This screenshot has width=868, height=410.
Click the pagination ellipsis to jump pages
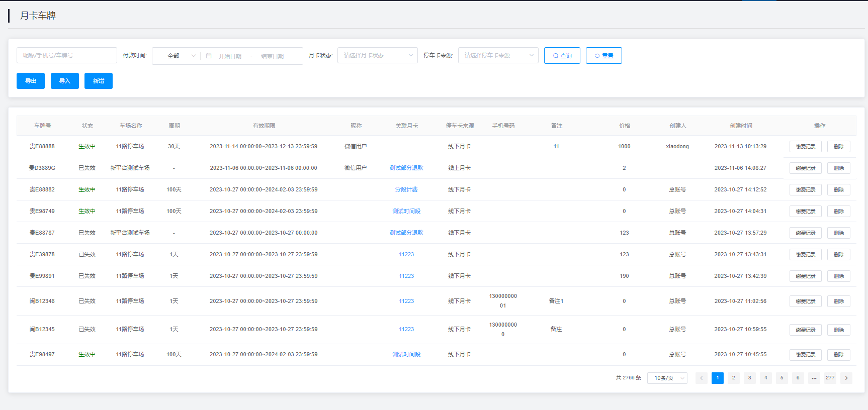814,378
